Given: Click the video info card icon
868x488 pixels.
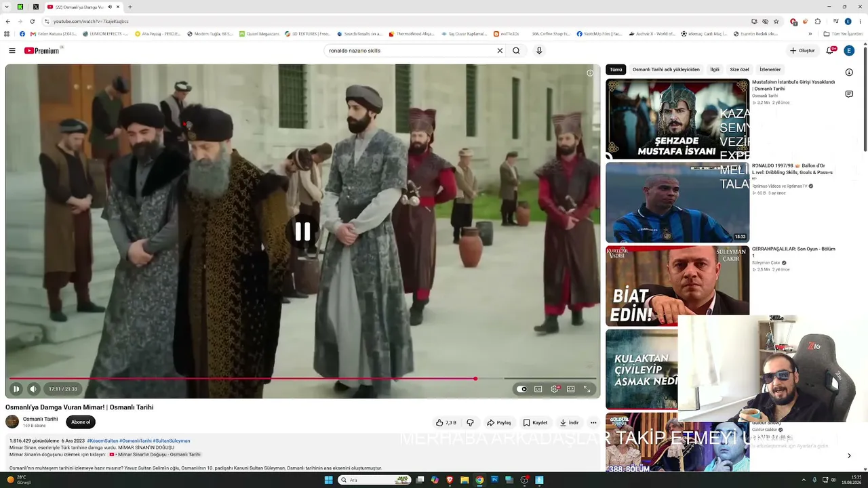Looking at the screenshot, I should [x=590, y=73].
